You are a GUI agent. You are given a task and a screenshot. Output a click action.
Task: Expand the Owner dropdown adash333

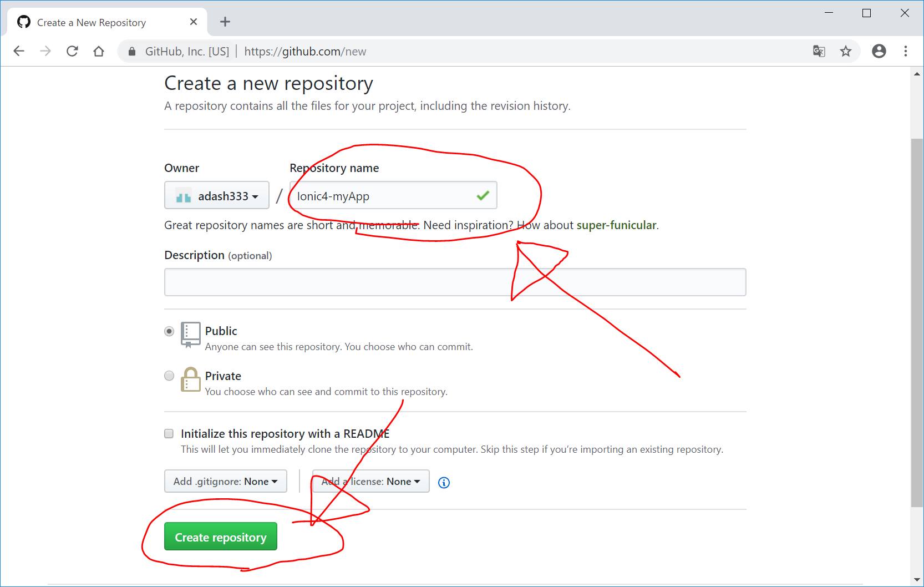(x=216, y=196)
